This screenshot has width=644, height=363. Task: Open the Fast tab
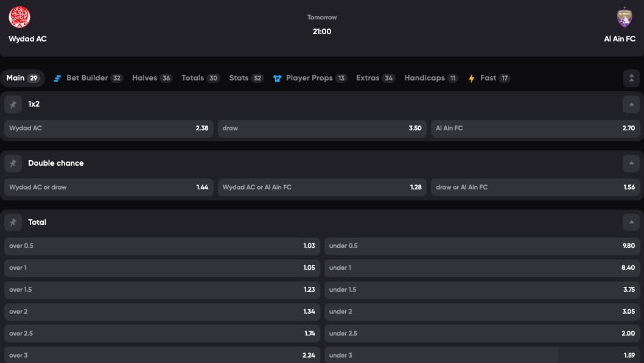[489, 78]
